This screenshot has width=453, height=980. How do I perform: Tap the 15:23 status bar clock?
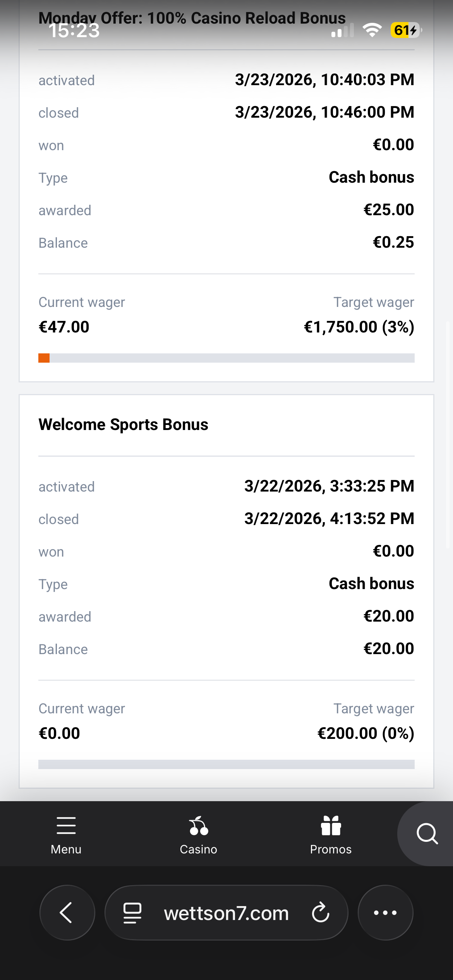(74, 31)
